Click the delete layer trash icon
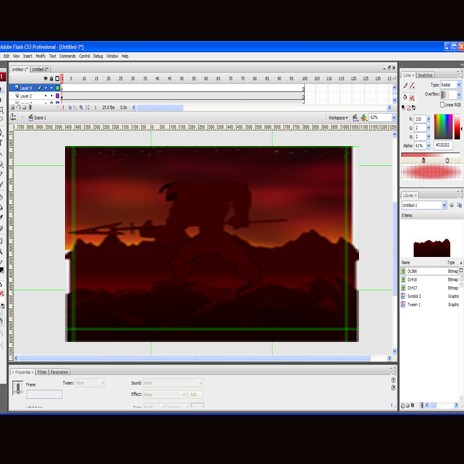The height and width of the screenshot is (464, 464). coord(30,107)
